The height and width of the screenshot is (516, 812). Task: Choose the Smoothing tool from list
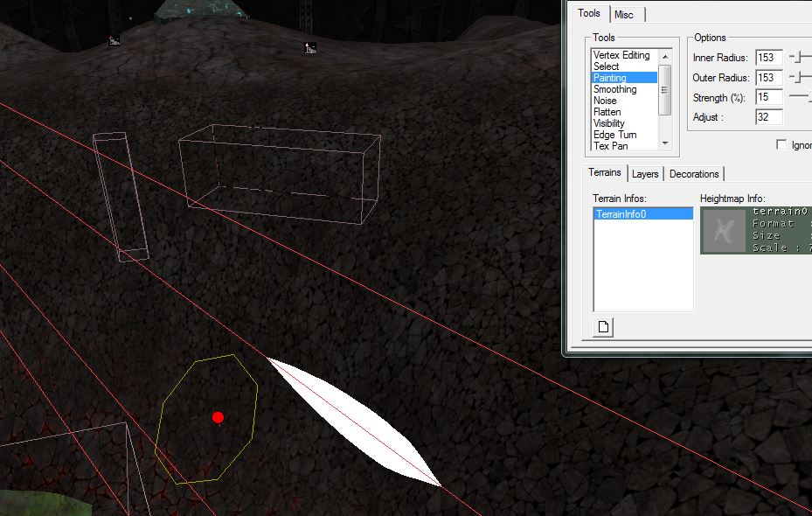click(x=614, y=89)
